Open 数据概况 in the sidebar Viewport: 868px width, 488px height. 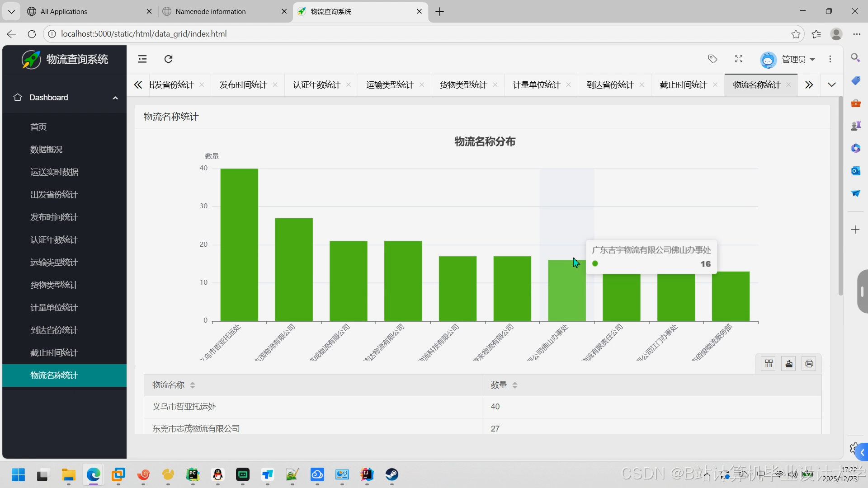(46, 150)
